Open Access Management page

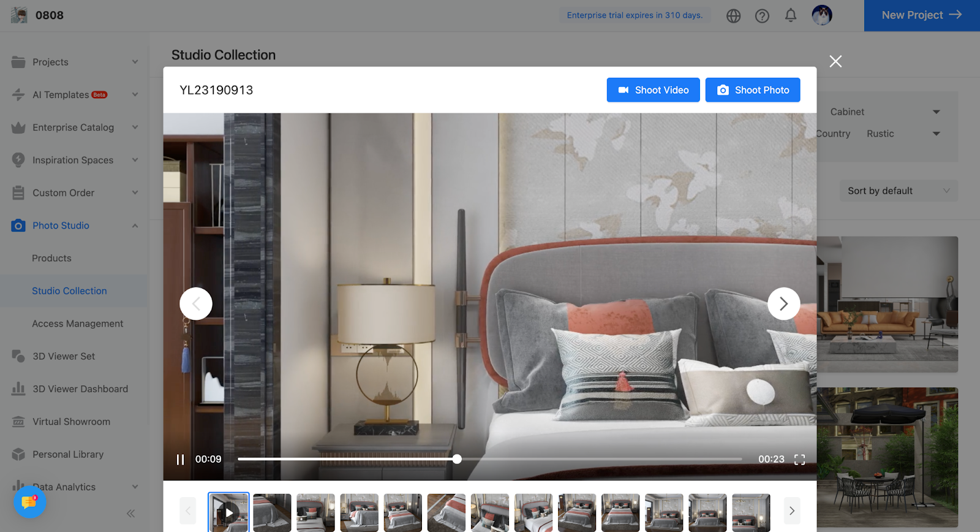click(x=78, y=324)
